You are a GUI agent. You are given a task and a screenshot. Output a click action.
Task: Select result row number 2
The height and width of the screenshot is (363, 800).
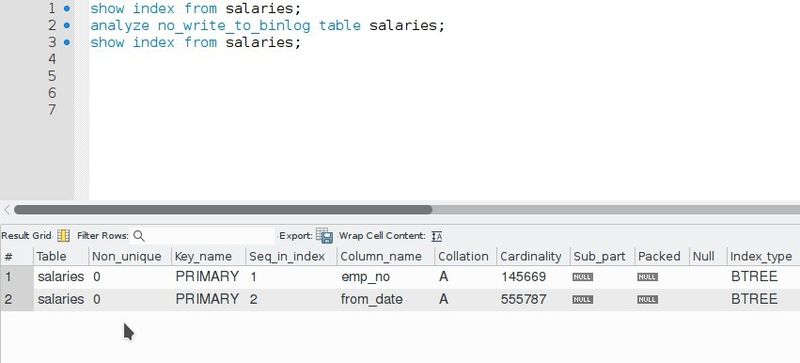[17, 299]
